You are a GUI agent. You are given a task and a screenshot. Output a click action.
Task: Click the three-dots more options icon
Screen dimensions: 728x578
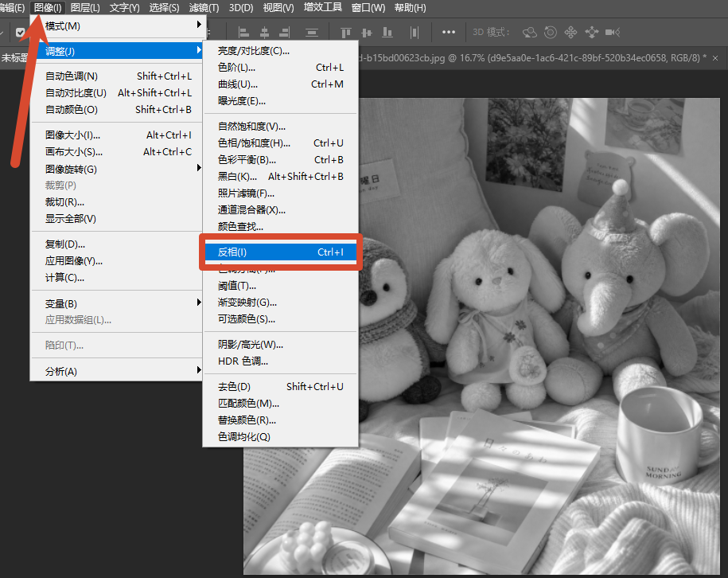449,32
